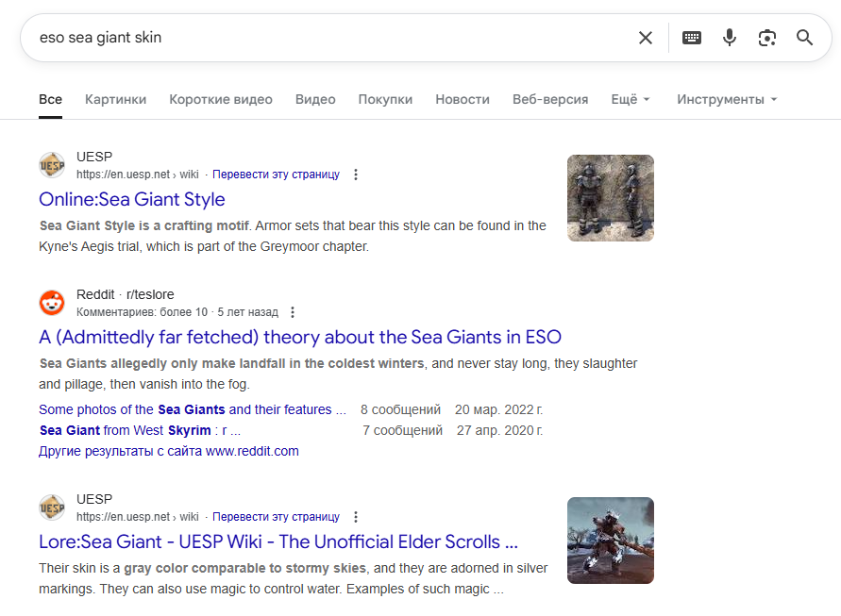841x616 pixels.
Task: Open search by image camera icon
Action: coord(767,38)
